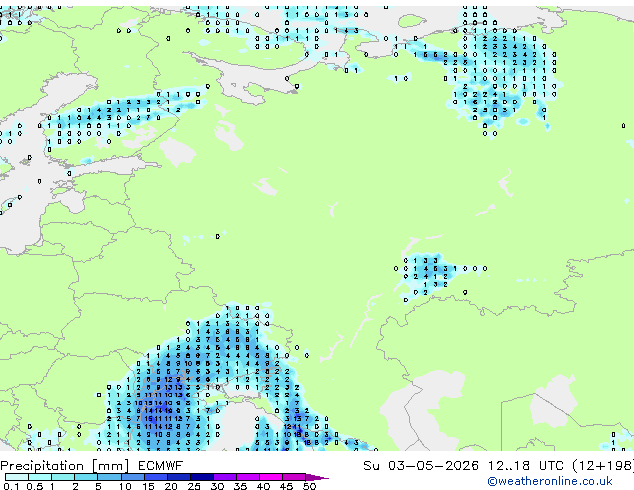Viewport: 634px width, 490px height.
Task: Click the '50' legend label
Action: pyautogui.click(x=309, y=486)
